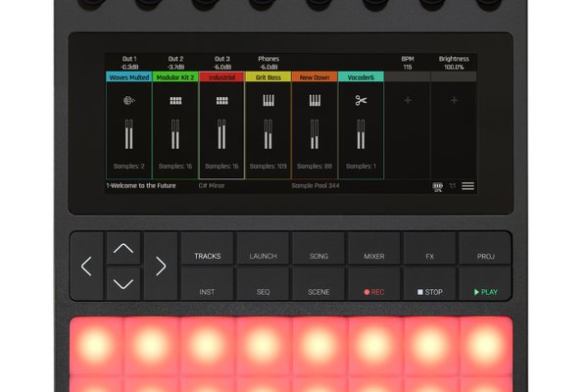Viewport: 588px width, 392px height.
Task: Select the orange New Down header
Action: [315, 77]
